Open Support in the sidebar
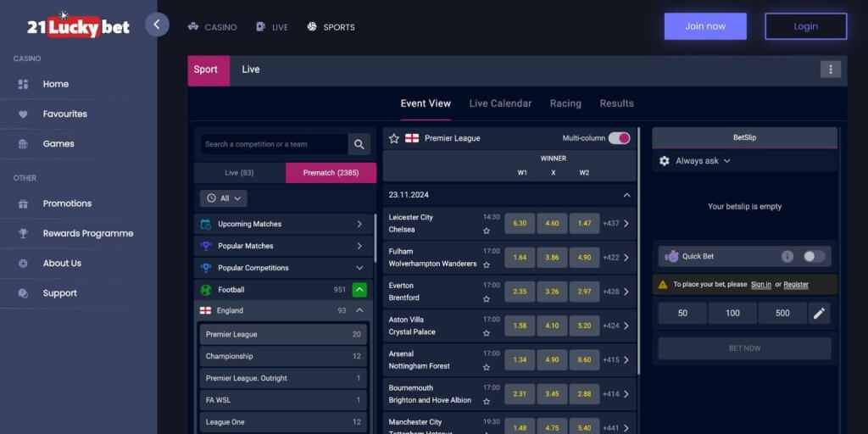The width and height of the screenshot is (868, 434). pos(60,293)
